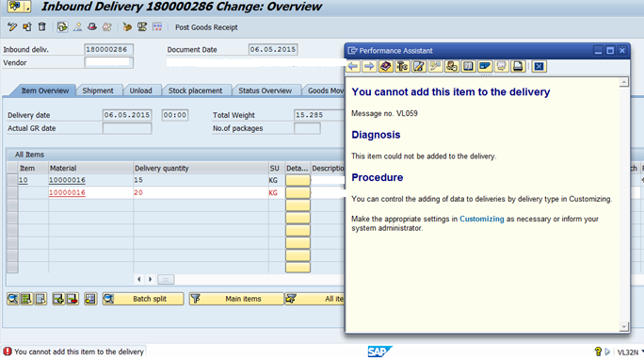Image resolution: width=644 pixels, height=361 pixels.
Task: Click the pack box icon in toolbar
Action: (127, 27)
